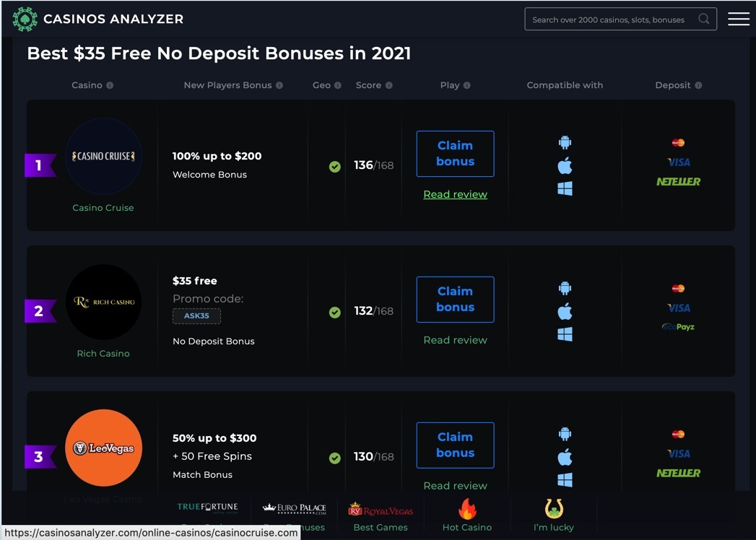
Task: Click Mastercard icon in Casino Cruise row
Action: point(678,143)
